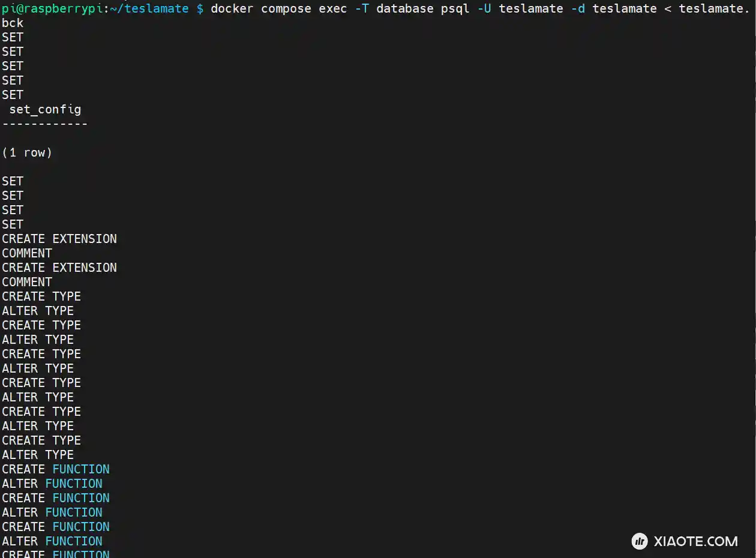Click the (1 row) result text

click(27, 152)
